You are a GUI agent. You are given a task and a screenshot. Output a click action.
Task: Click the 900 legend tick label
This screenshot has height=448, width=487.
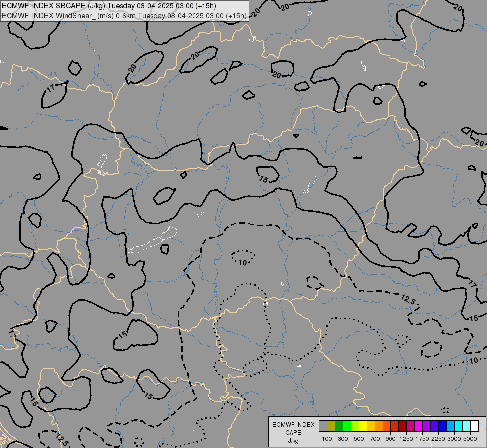coord(390,439)
